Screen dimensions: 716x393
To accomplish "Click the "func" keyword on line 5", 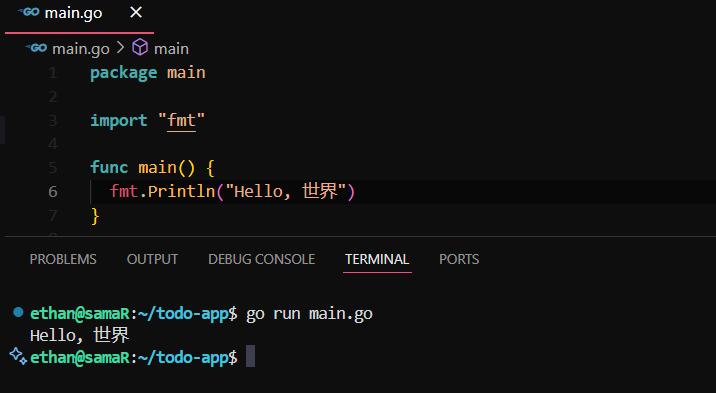I will click(x=109, y=168).
